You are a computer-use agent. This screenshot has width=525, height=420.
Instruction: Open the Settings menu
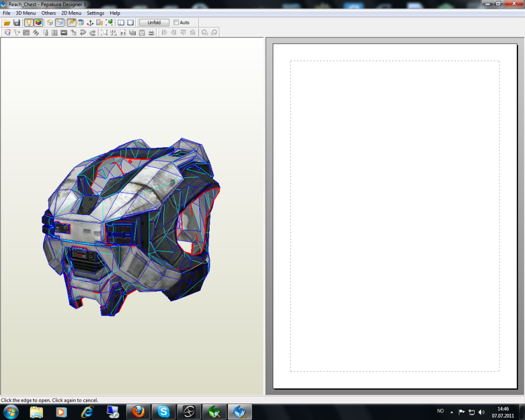pos(95,13)
